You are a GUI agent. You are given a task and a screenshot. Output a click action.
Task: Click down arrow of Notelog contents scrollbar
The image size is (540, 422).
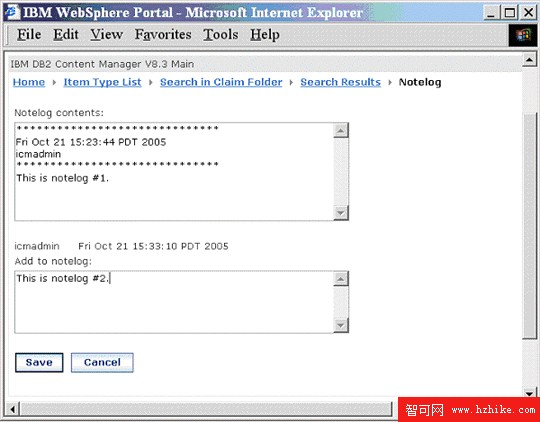pyautogui.click(x=341, y=213)
